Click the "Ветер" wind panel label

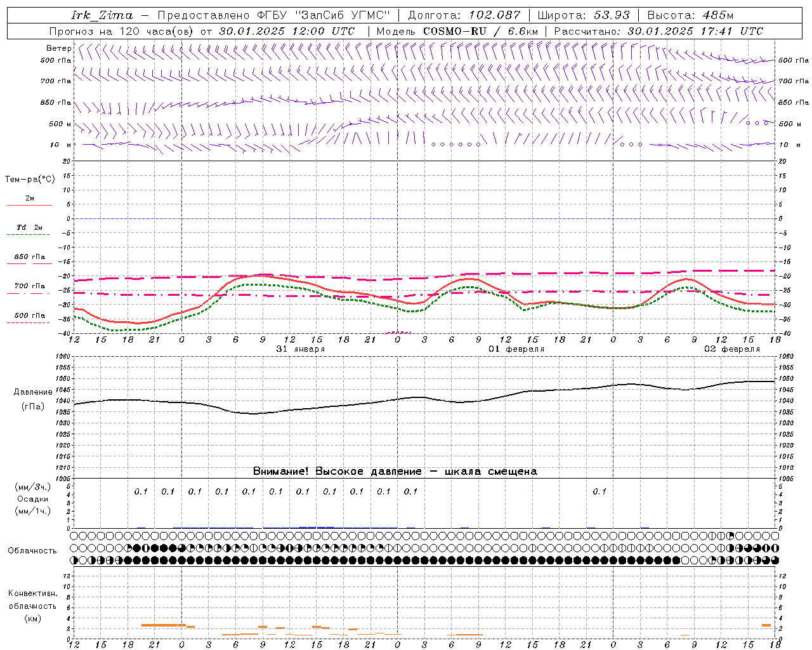[x=58, y=48]
